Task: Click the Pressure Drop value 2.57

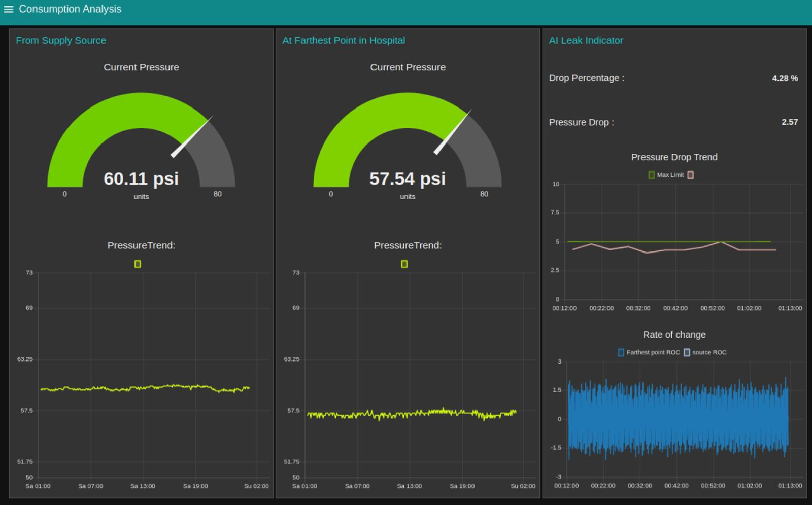Action: pyautogui.click(x=789, y=122)
